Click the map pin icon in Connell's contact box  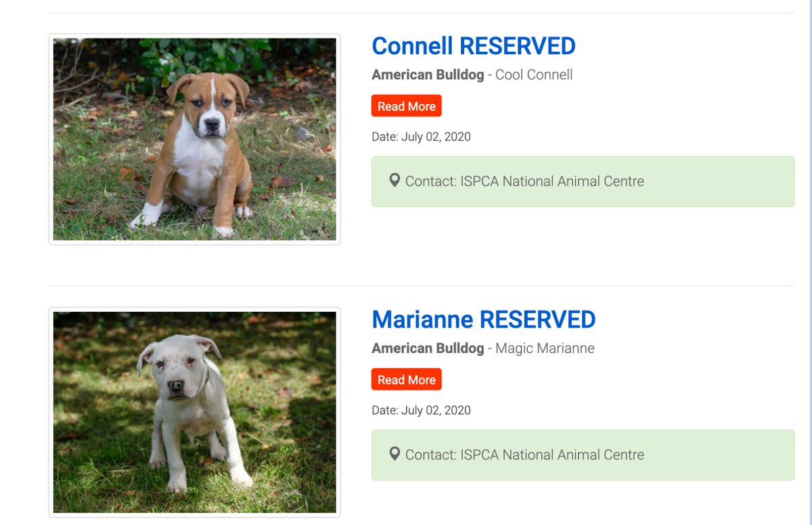[394, 180]
